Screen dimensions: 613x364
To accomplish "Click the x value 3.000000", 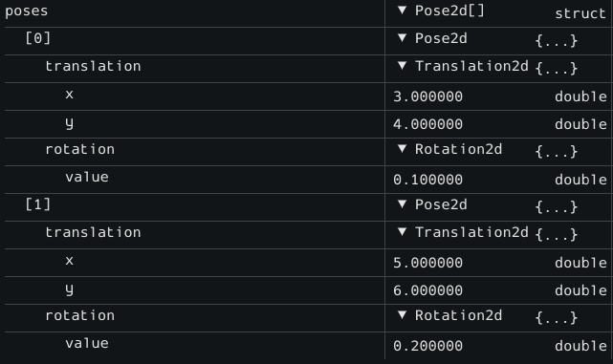I will coord(427,96).
